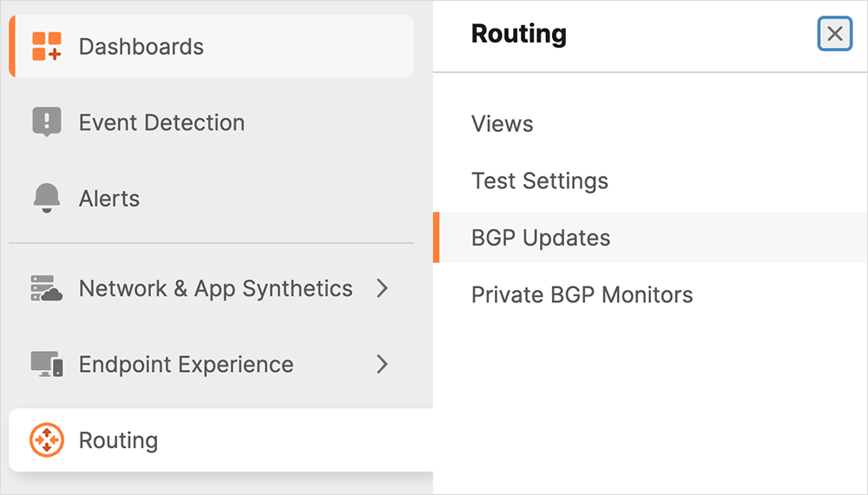The height and width of the screenshot is (495, 868).
Task: Click the Endpoint Experience text label
Action: pyautogui.click(x=186, y=365)
